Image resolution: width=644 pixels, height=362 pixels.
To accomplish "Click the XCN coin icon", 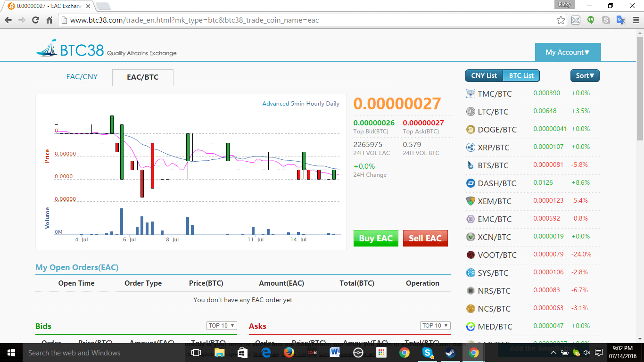I will (471, 237).
